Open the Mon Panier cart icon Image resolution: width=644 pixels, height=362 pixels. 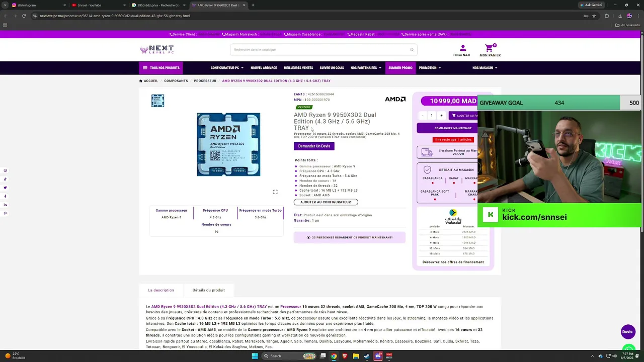(489, 48)
